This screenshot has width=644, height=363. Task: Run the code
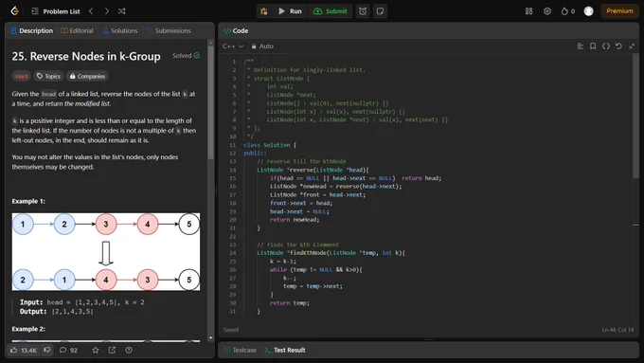click(x=290, y=11)
